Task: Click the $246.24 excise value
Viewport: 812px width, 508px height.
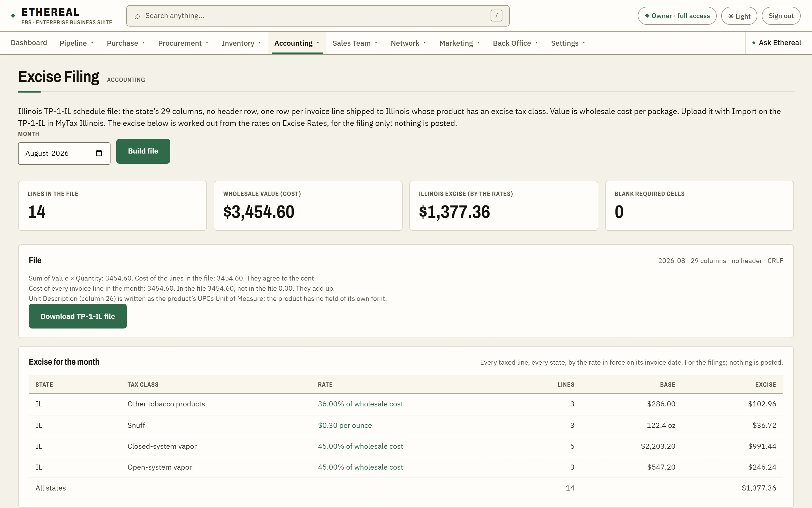Action: click(762, 467)
